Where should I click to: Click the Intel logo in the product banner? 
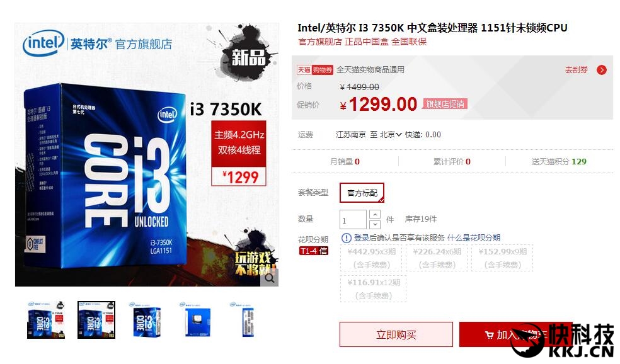(43, 43)
